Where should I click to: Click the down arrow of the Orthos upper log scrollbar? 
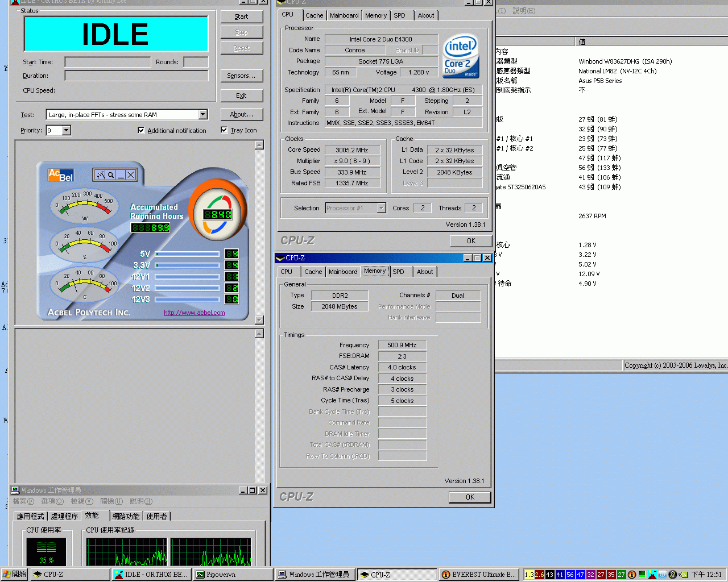[x=259, y=320]
